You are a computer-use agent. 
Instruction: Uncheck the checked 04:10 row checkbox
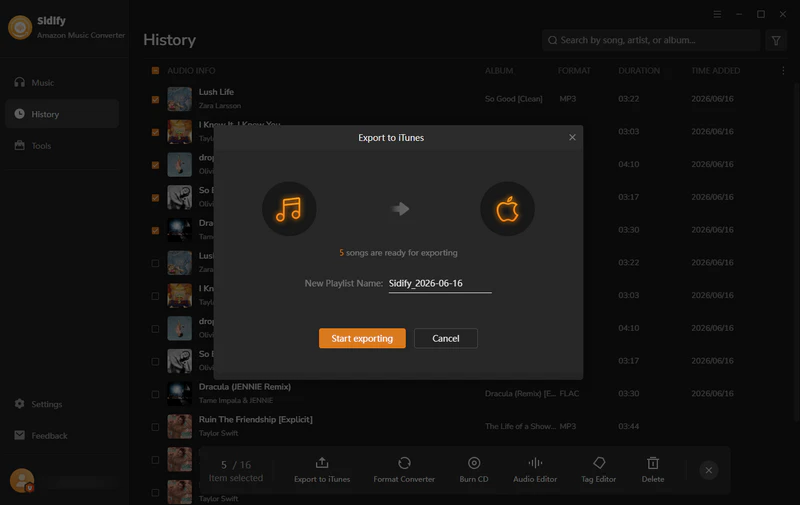point(155,165)
